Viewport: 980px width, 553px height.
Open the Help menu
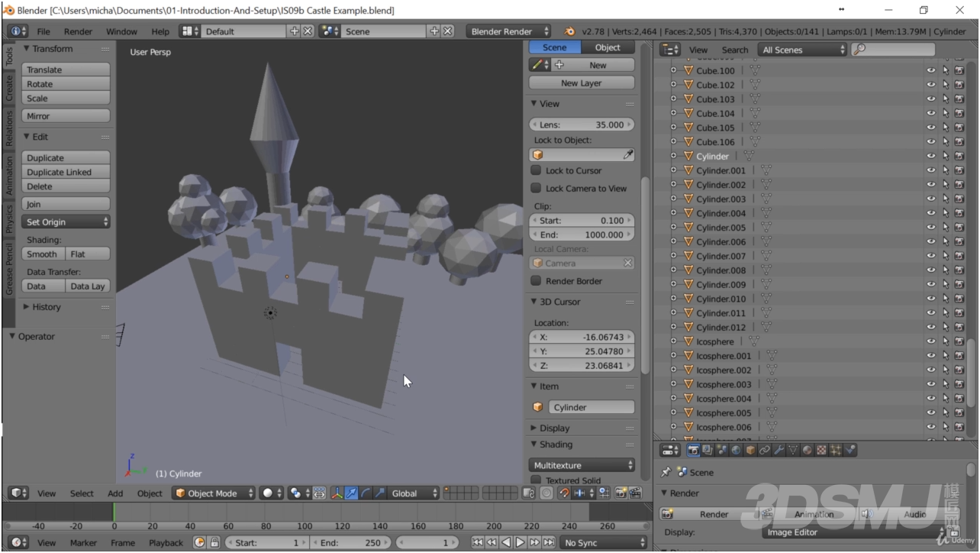tap(160, 31)
